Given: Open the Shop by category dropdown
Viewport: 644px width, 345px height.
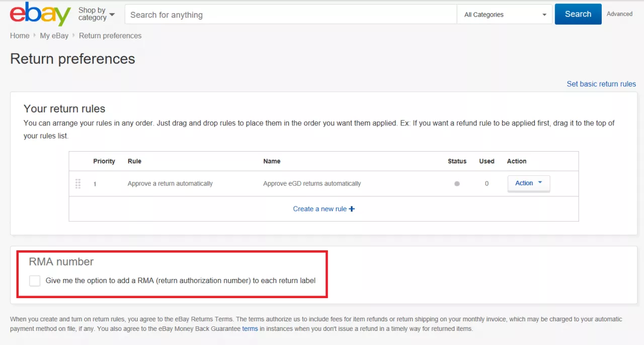Looking at the screenshot, I should (96, 14).
